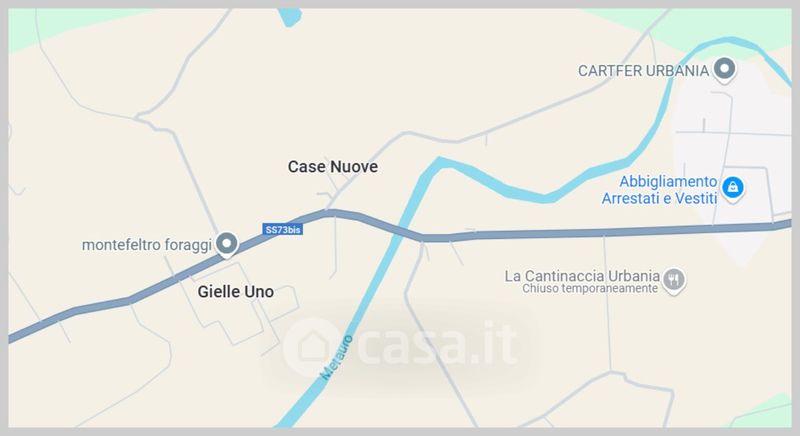800x436 pixels.
Task: Click the CARTFER URBANIA text label
Action: (x=643, y=71)
